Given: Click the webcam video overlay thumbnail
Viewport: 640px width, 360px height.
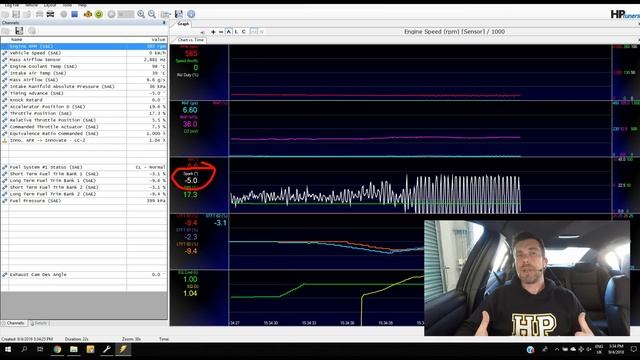Looking at the screenshot, I should point(527,278).
